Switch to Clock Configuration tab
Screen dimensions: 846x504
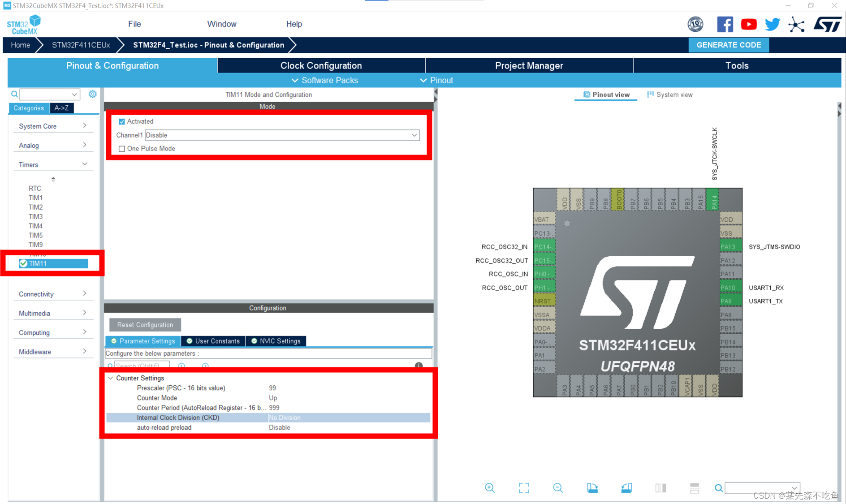coord(321,65)
